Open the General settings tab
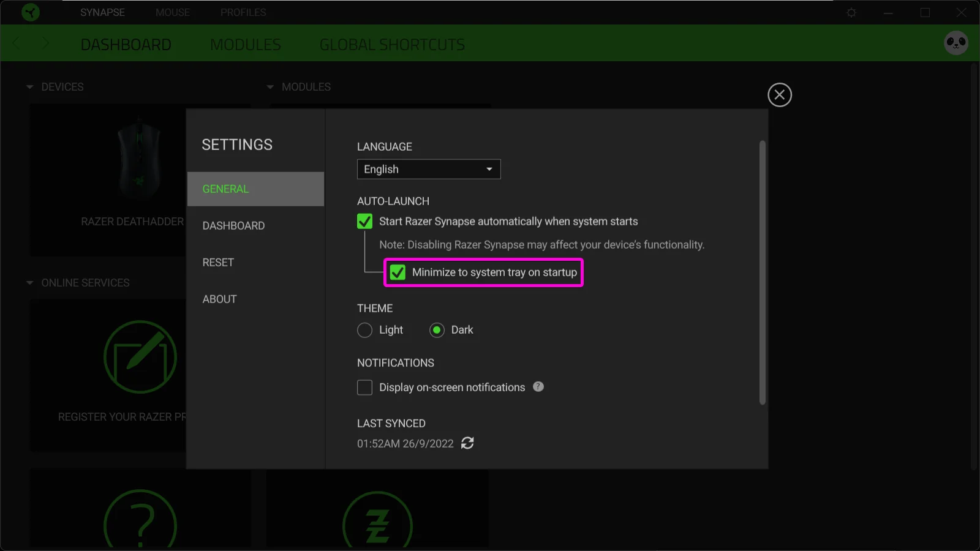Image resolution: width=980 pixels, height=551 pixels. pos(255,189)
